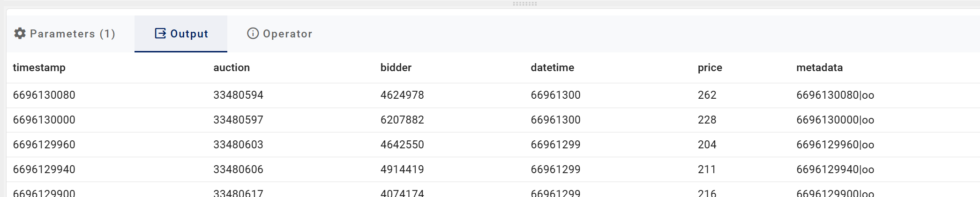Click the datetime column header
980x197 pixels.
click(x=552, y=68)
